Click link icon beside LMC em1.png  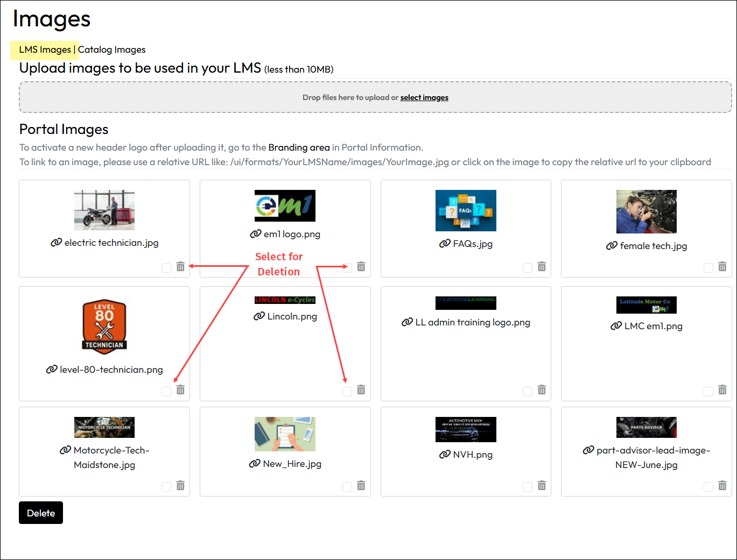[616, 326]
